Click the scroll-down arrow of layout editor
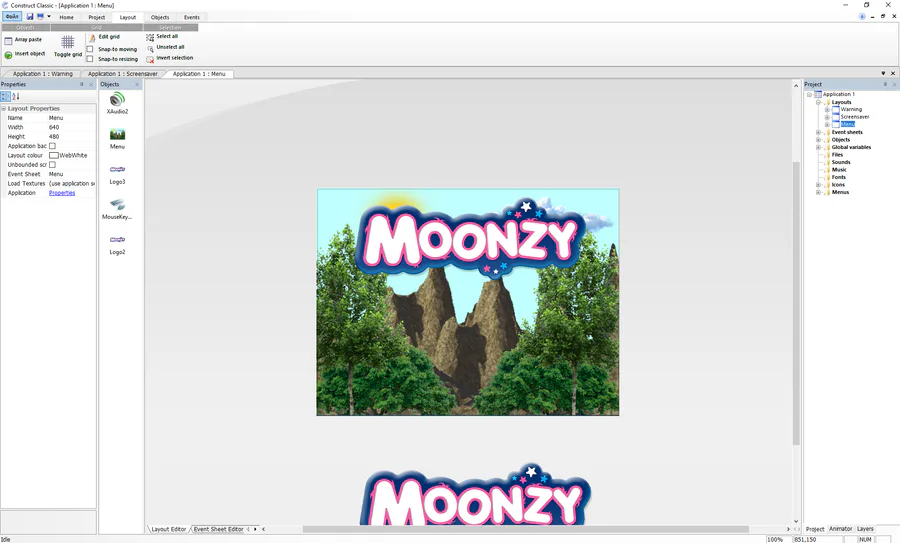 (x=796, y=521)
